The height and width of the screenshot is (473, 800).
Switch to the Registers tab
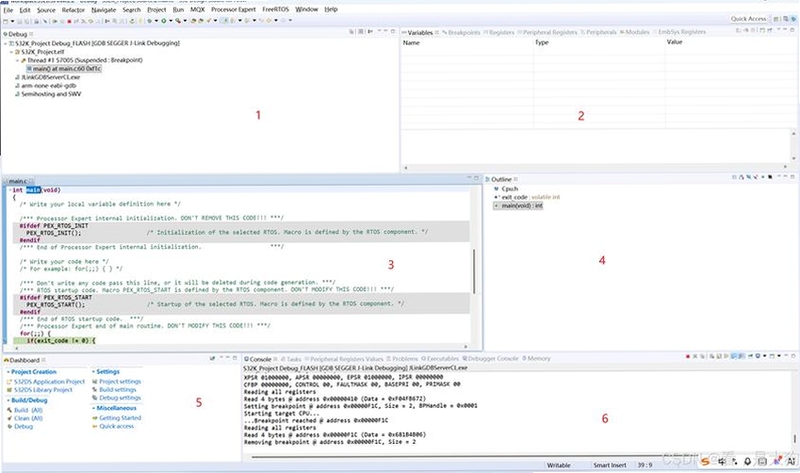click(498, 33)
